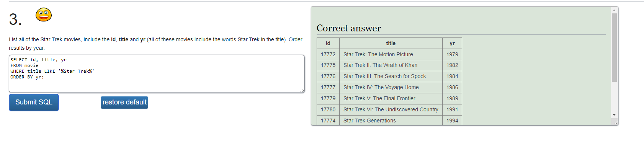Submit the SQL query
The image size is (644, 145).
[x=34, y=103]
